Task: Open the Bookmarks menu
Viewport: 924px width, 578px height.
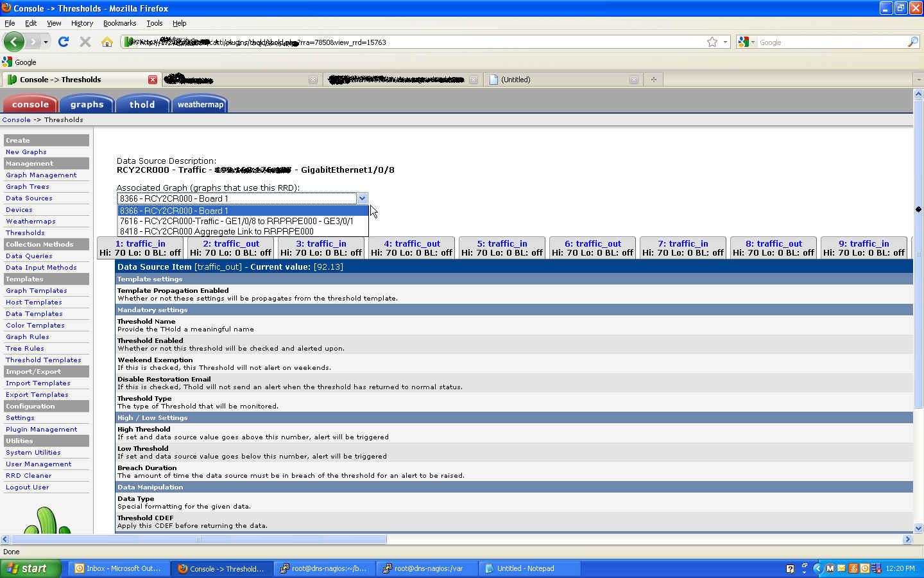Action: click(119, 23)
